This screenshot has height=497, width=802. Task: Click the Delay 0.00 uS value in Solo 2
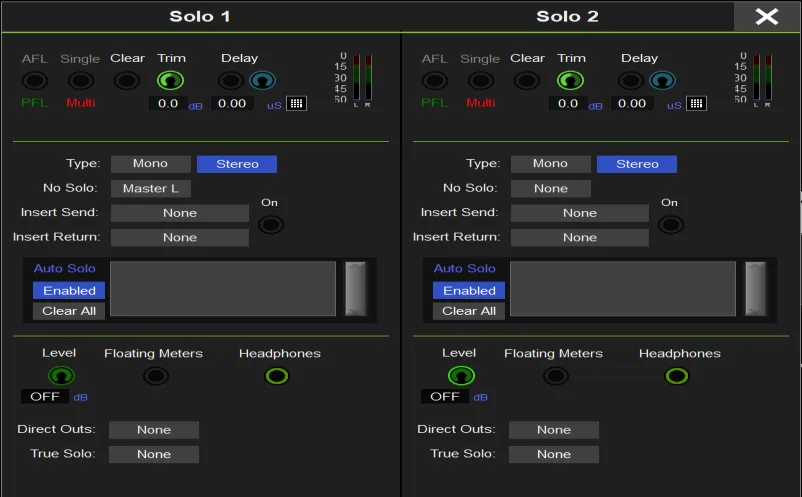pyautogui.click(x=632, y=103)
